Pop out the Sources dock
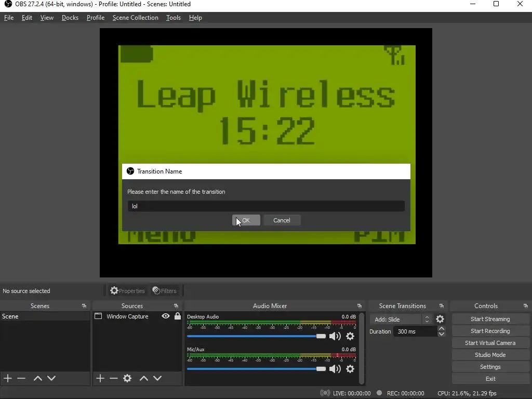This screenshot has height=399, width=532. click(x=176, y=306)
